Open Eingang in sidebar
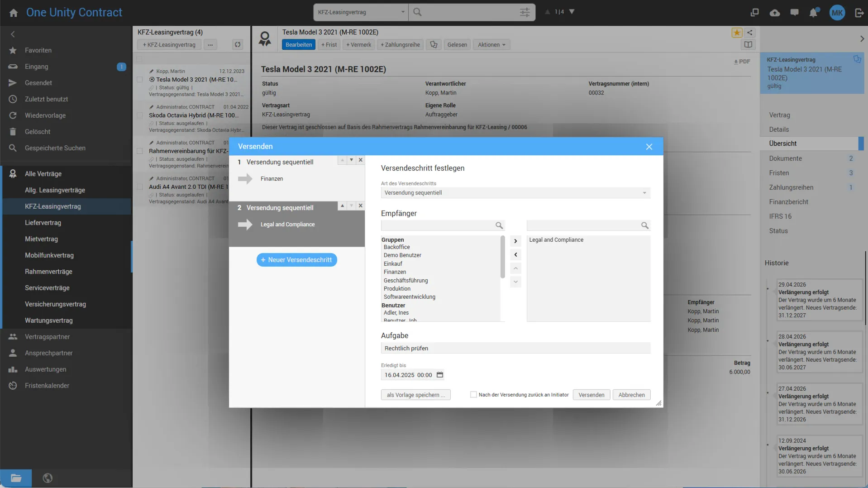This screenshot has height=488, width=868. tap(66, 67)
